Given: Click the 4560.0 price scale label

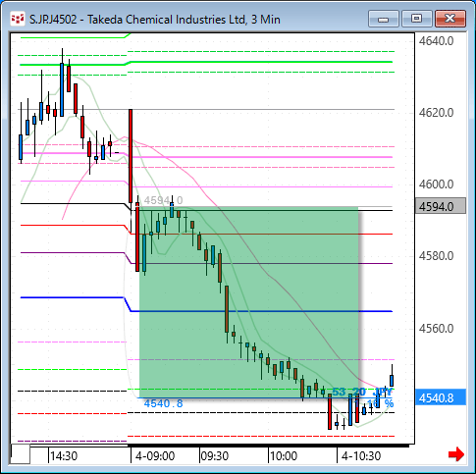Looking at the screenshot, I should coord(436,328).
